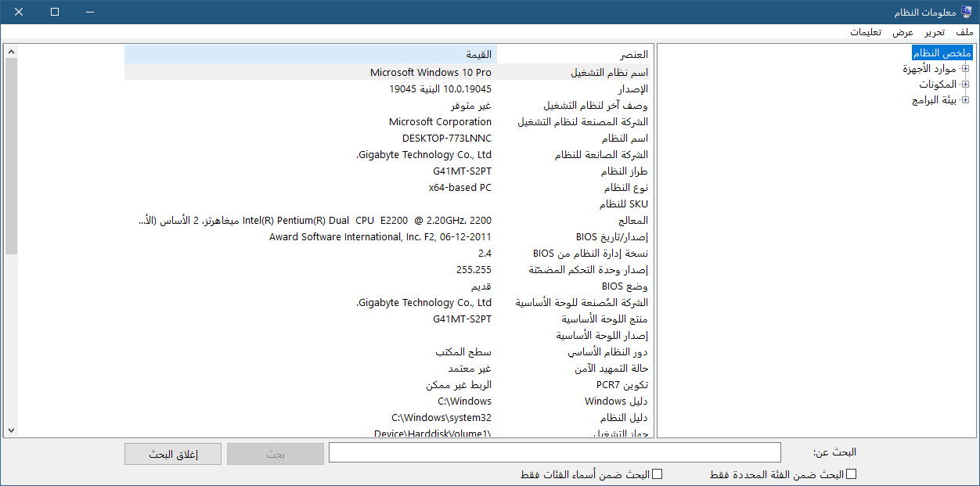Open the تحرير (Edit) menu
Screen dimensions: 980x486
tap(934, 32)
